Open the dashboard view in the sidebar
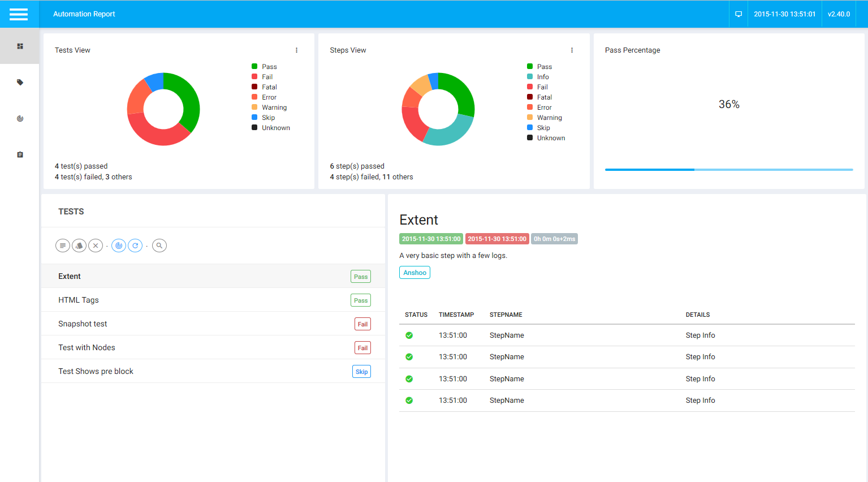This screenshot has height=482, width=868. (x=20, y=46)
